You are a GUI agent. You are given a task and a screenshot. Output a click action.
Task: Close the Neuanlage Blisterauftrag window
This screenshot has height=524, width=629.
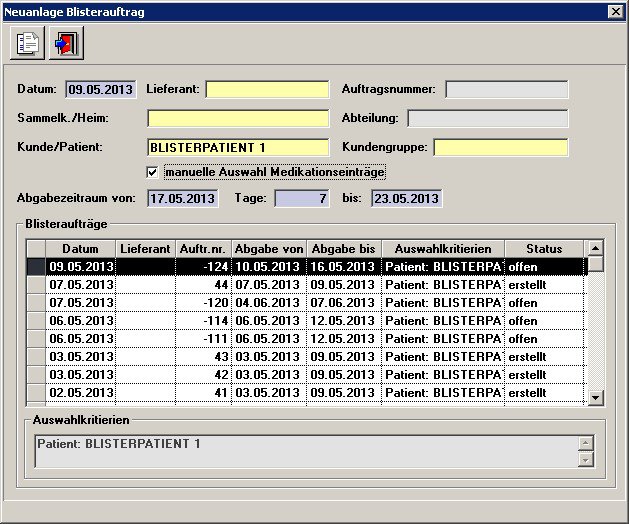(616, 11)
